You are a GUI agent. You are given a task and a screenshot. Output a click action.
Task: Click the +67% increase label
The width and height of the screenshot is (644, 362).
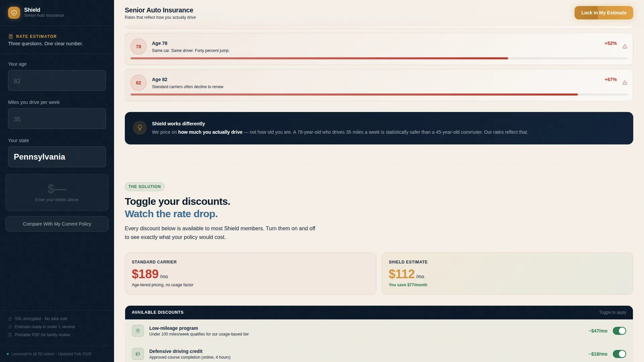pyautogui.click(x=610, y=79)
